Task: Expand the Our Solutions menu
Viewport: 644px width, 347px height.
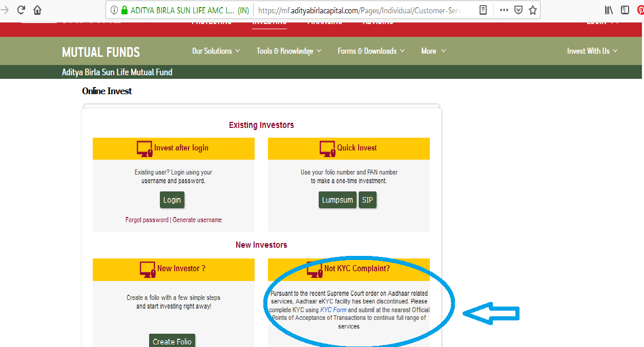Action: point(216,51)
